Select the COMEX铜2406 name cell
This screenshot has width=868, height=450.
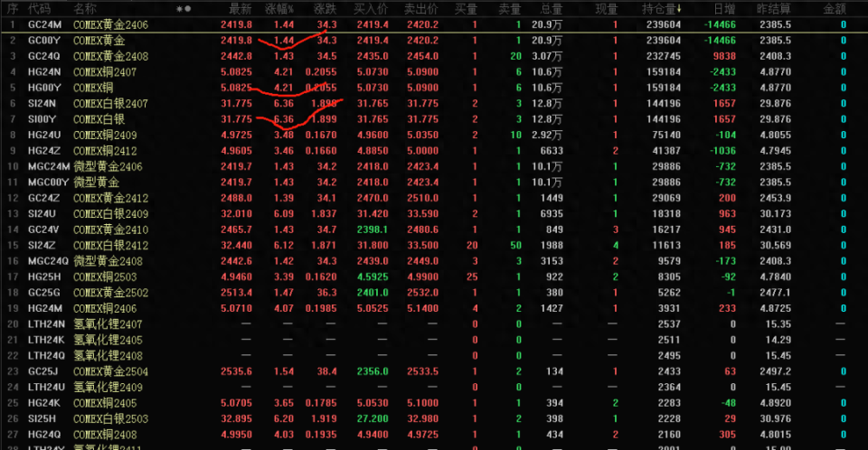pos(105,308)
